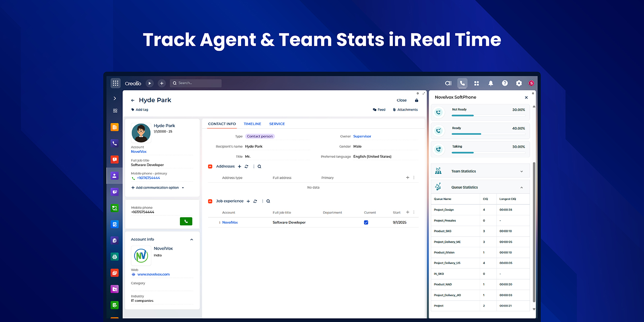Switch to the Timeline tab
This screenshot has width=644, height=322.
click(x=252, y=124)
